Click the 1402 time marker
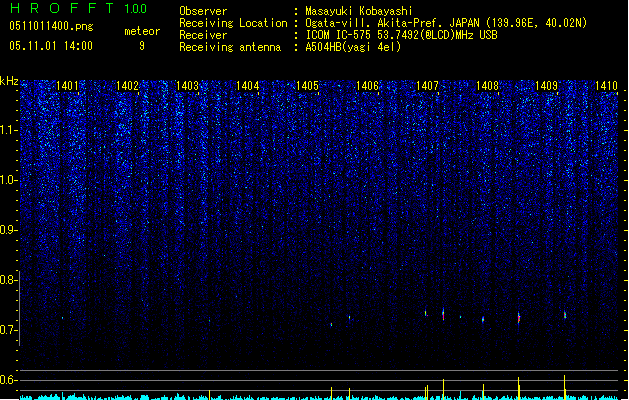This screenshot has width=629, height=400. (127, 85)
